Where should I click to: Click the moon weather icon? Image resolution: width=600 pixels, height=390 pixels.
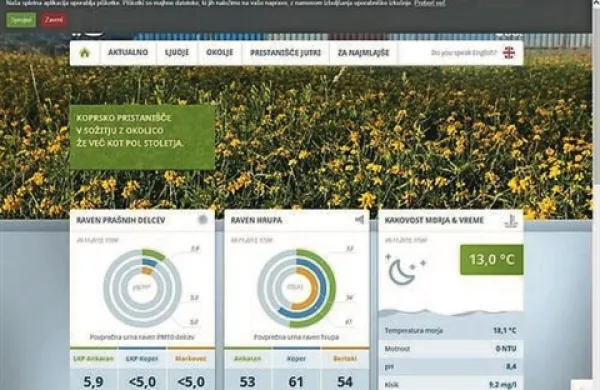pyautogui.click(x=405, y=269)
